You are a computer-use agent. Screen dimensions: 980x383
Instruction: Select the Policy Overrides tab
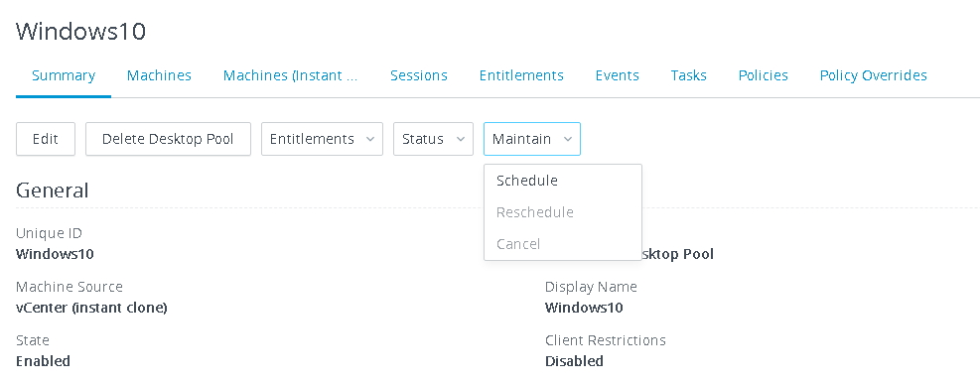(x=873, y=75)
